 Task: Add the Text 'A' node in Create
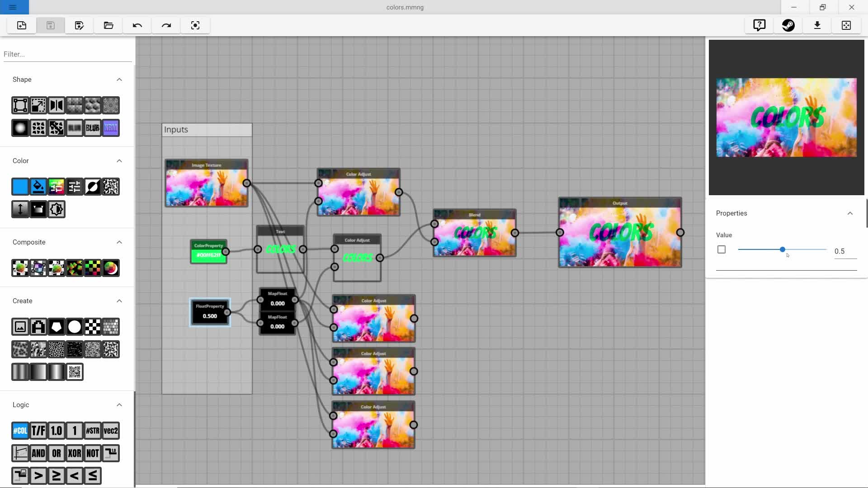coord(38,327)
